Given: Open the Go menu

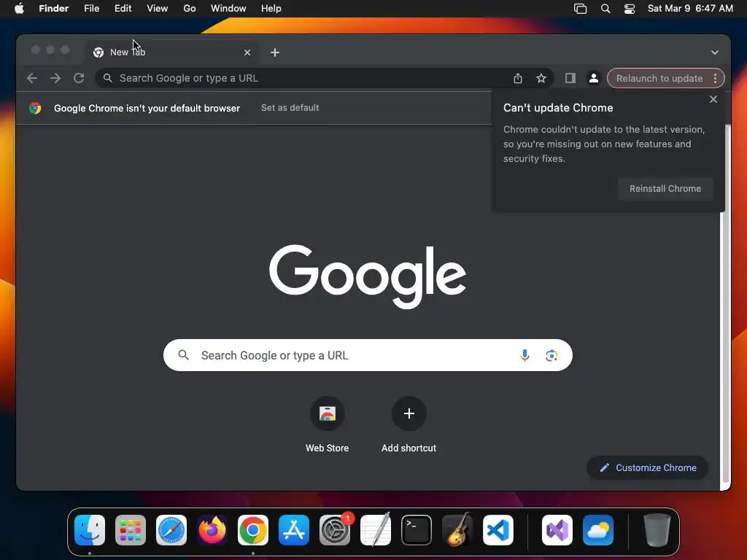Looking at the screenshot, I should pos(190,9).
